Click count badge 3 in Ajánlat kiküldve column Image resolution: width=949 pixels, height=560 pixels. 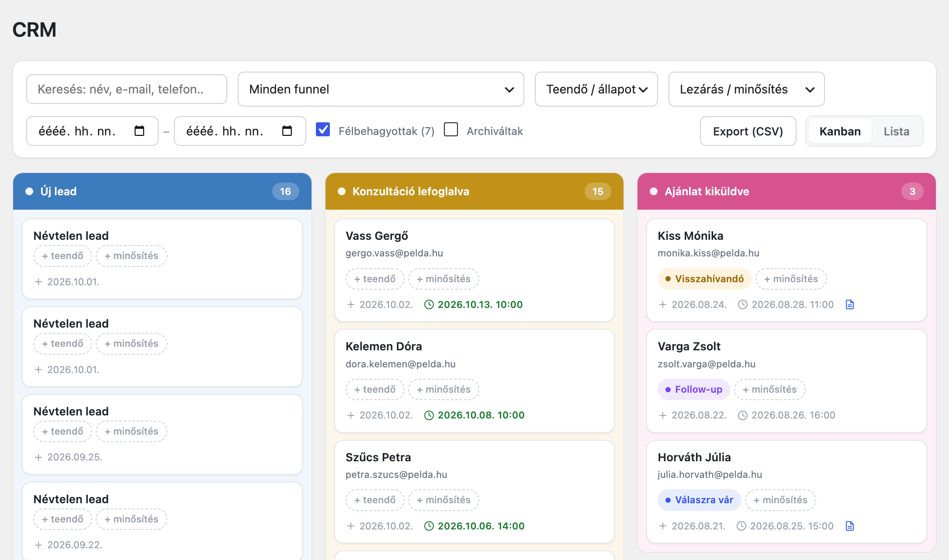(912, 191)
